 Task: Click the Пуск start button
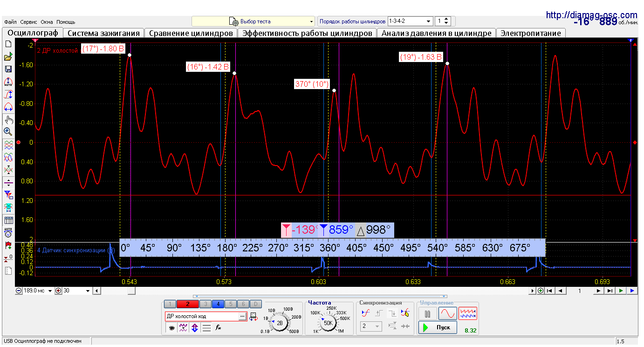[438, 327]
